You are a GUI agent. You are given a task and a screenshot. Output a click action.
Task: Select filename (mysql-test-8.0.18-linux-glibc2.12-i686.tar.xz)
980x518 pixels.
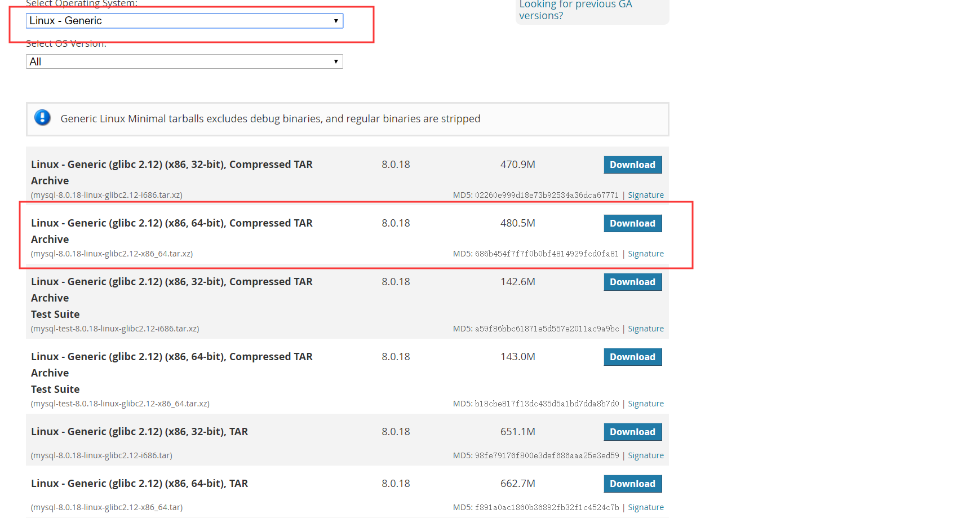point(115,329)
